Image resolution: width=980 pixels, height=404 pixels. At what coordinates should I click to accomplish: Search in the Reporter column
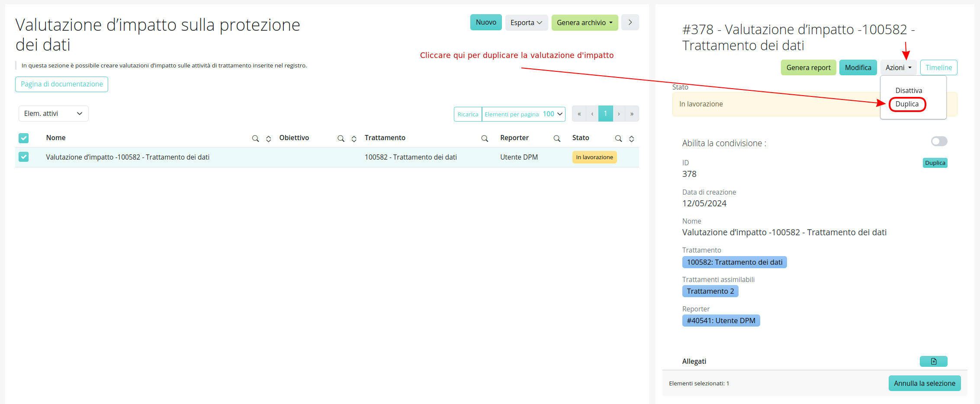[x=557, y=138]
